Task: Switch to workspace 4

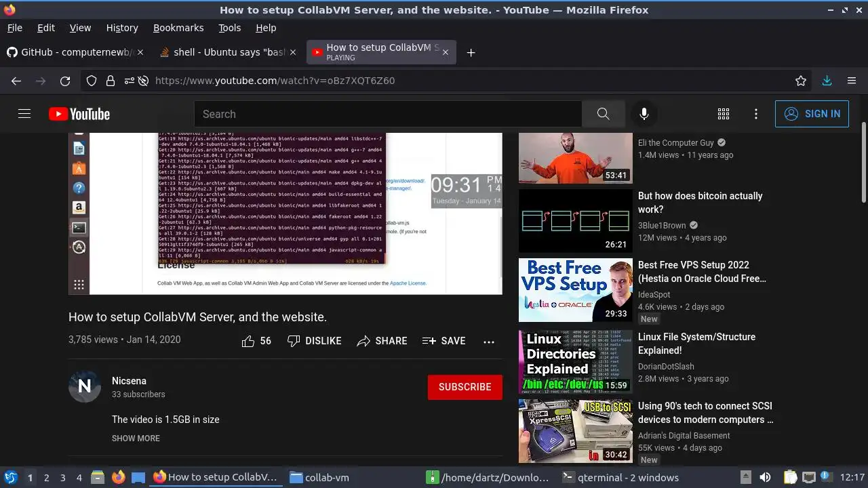Action: click(79, 477)
